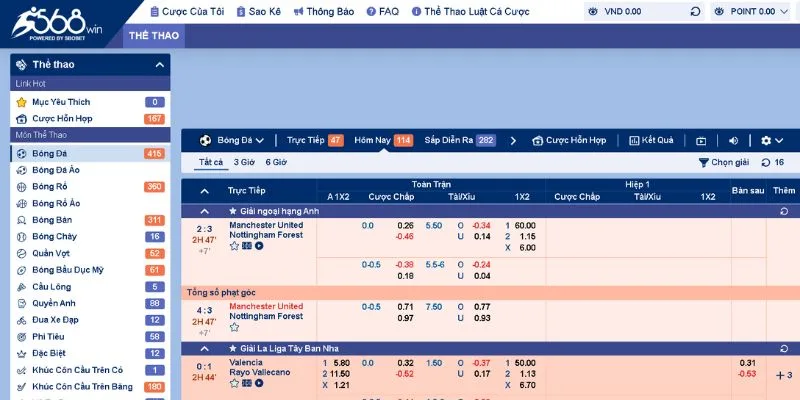Open stats icon for Valencia match
The height and width of the screenshot is (400, 800).
(x=247, y=383)
